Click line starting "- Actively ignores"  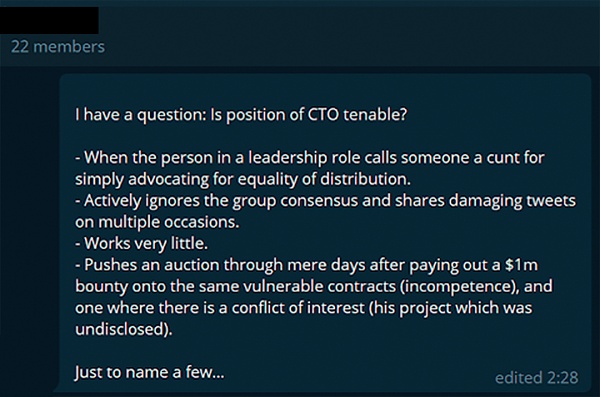point(325,200)
